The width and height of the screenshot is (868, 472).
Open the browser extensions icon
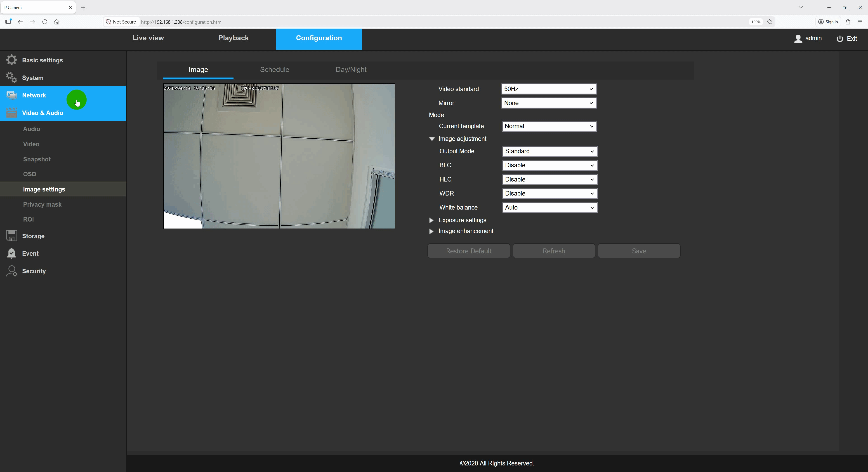848,22
